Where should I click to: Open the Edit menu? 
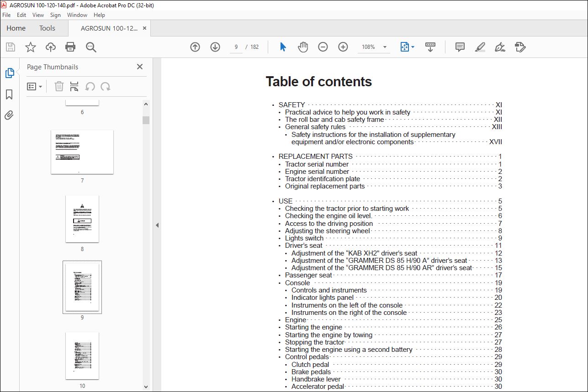click(21, 15)
